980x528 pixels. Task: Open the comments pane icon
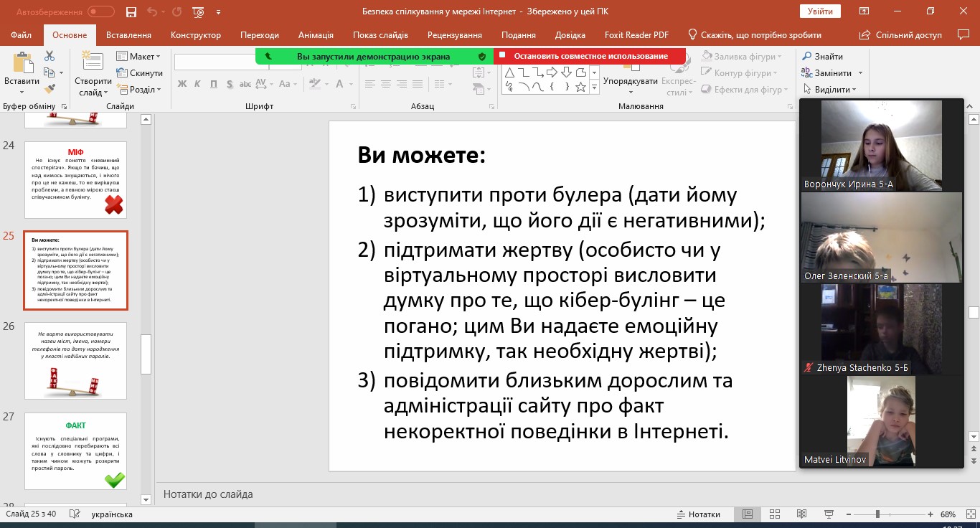click(963, 35)
